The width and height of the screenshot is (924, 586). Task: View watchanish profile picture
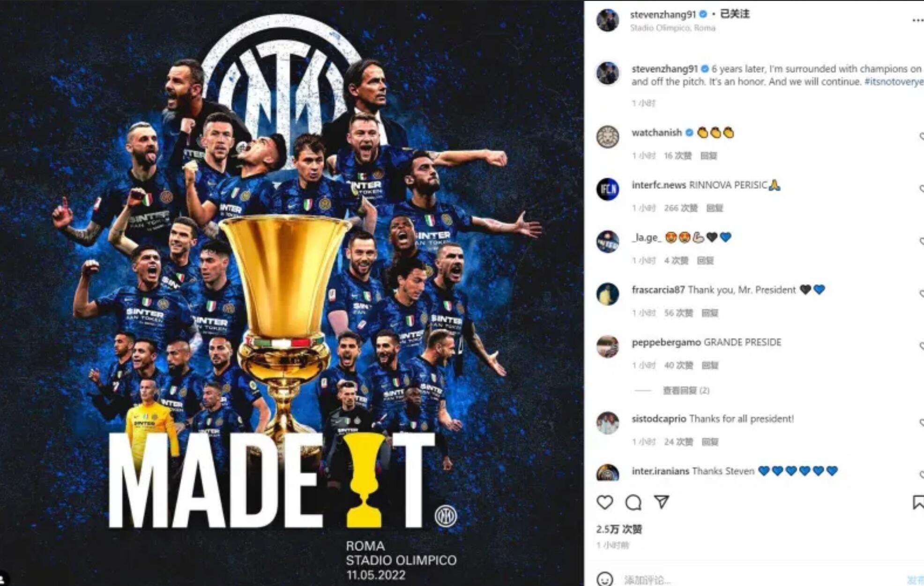608,137
